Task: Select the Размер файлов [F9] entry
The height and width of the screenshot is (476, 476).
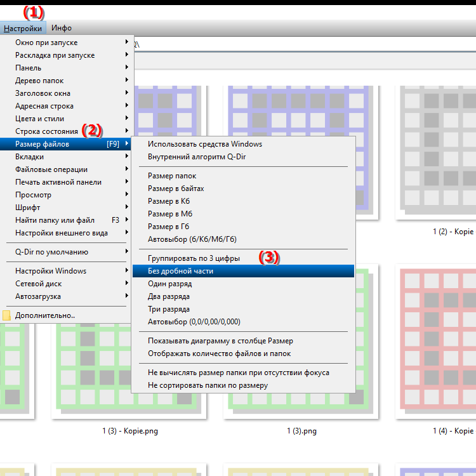Action: 66,144
